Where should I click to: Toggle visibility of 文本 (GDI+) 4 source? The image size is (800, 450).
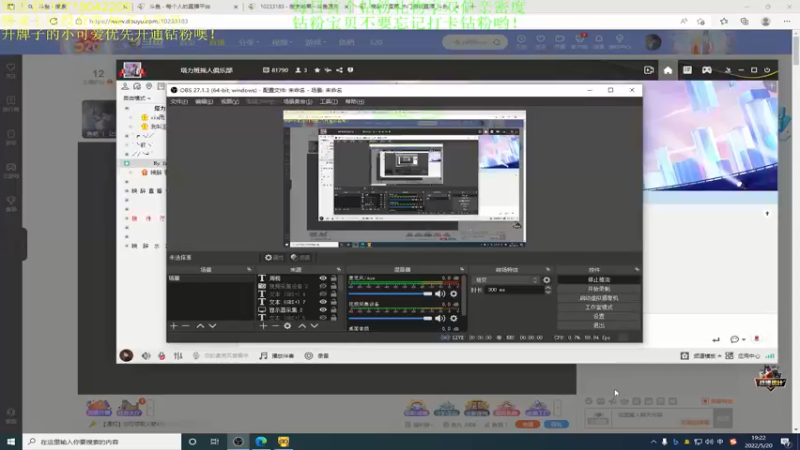(323, 294)
